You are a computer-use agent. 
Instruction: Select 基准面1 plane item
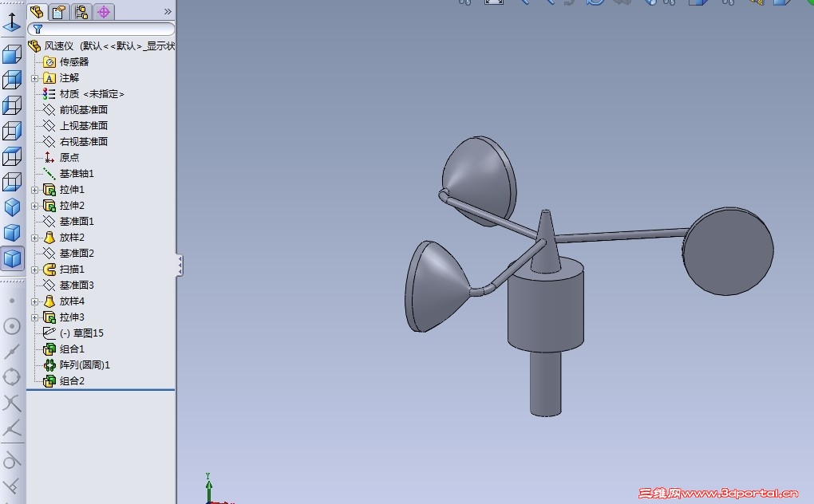pyautogui.click(x=68, y=222)
